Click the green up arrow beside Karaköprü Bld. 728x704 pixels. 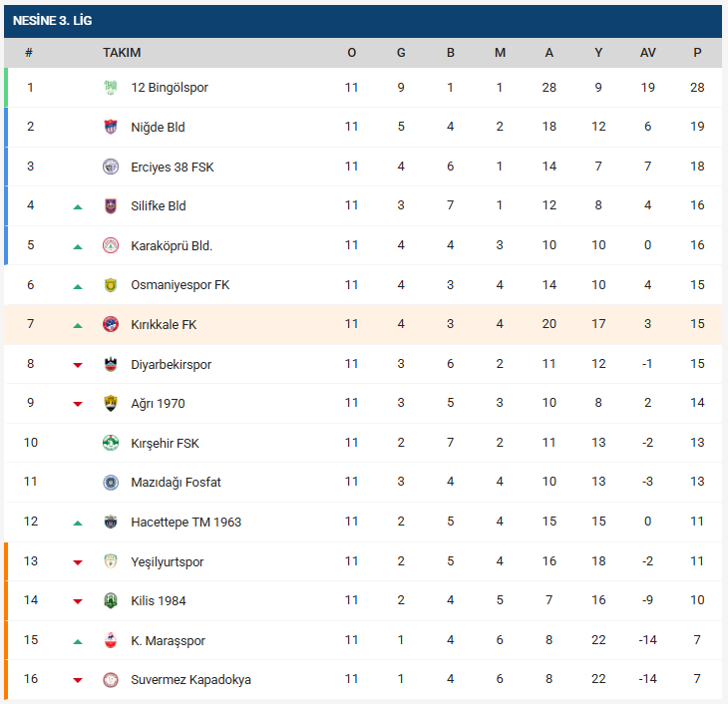[78, 246]
